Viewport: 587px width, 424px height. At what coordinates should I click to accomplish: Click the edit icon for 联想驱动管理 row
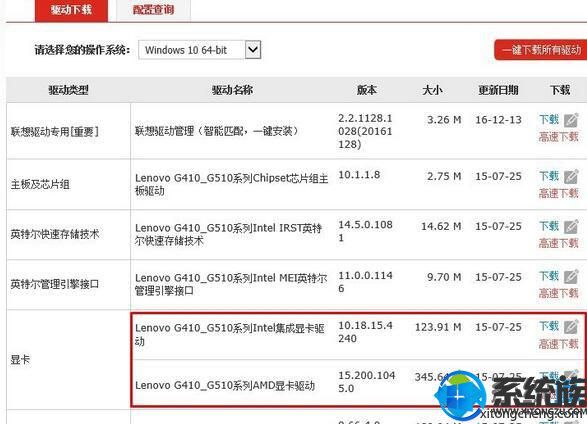pos(571,120)
